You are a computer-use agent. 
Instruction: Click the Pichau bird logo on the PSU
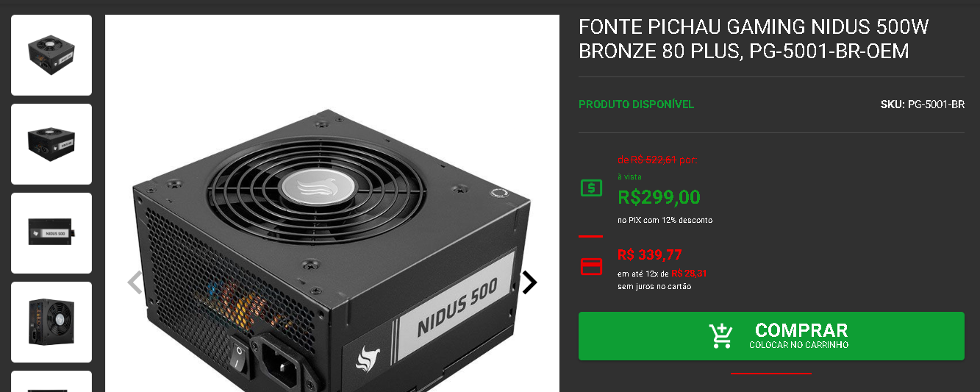[x=367, y=358]
